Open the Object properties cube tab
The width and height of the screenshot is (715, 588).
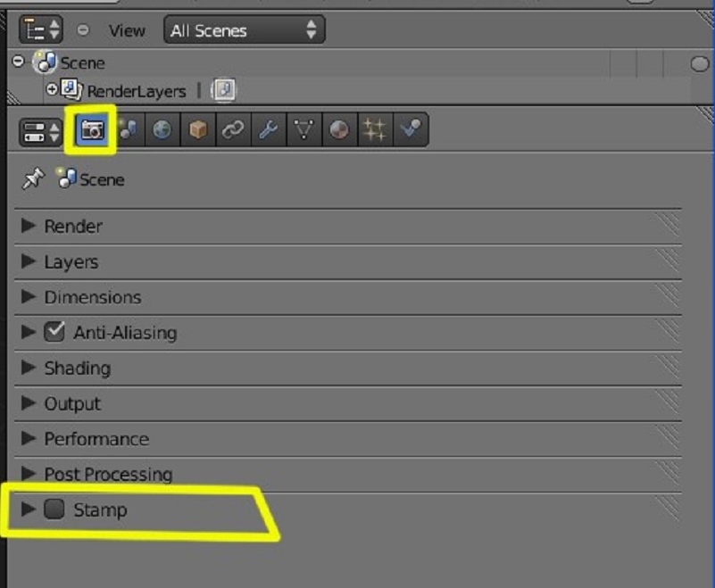point(198,130)
